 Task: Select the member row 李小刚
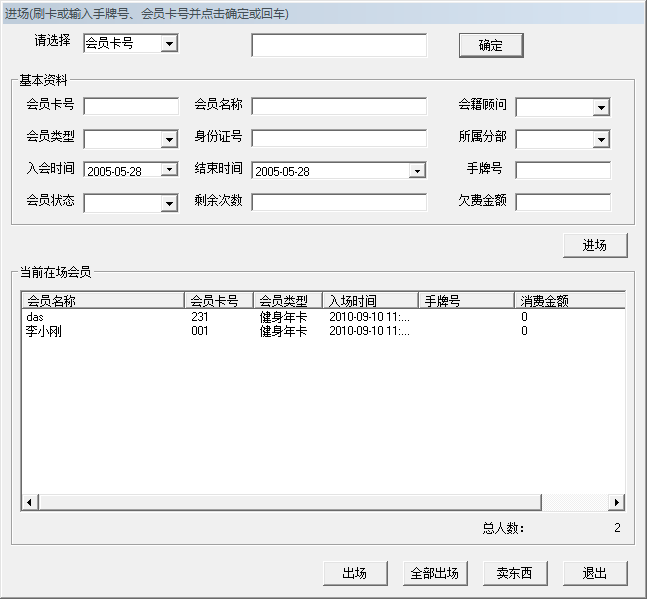click(44, 331)
